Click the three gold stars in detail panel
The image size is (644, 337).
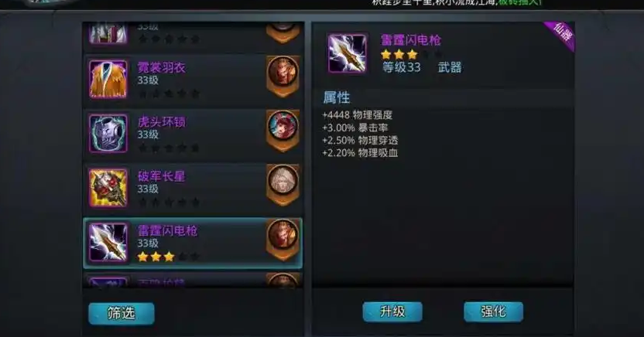[399, 55]
